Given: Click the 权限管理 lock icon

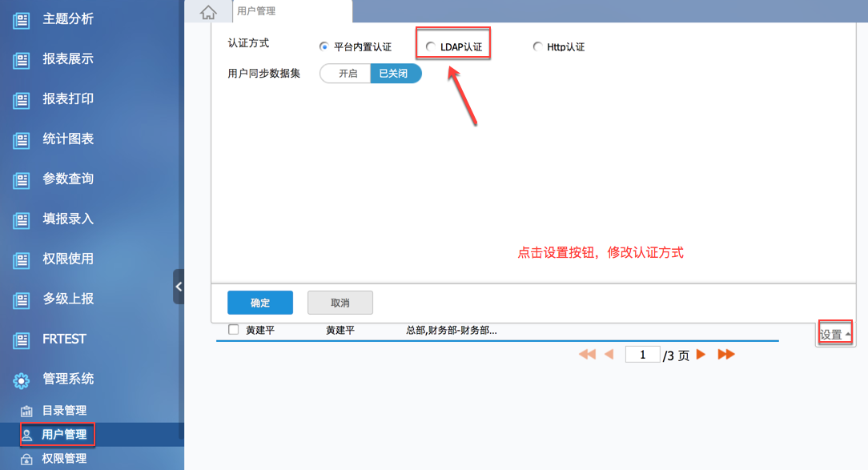Looking at the screenshot, I should [x=26, y=459].
